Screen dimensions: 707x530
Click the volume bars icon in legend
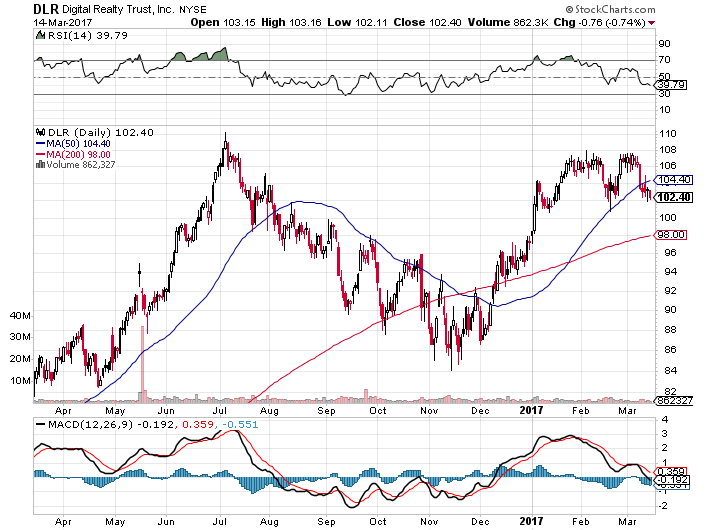click(40, 165)
